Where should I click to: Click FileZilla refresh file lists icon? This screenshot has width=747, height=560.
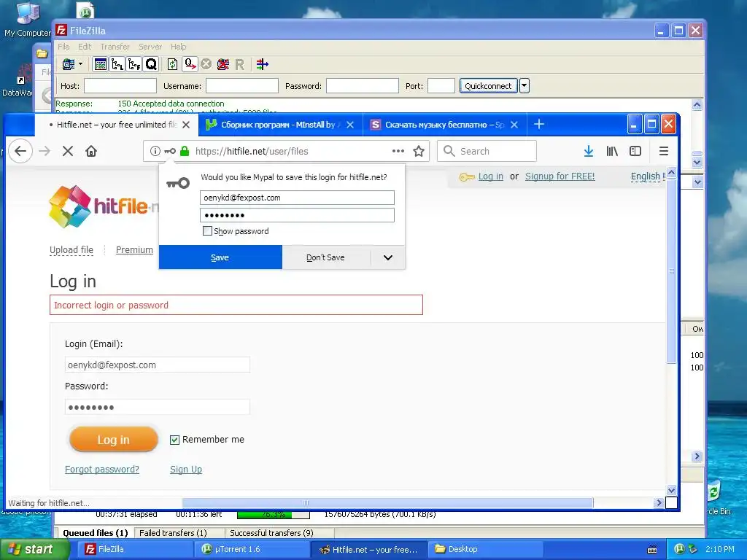tap(172, 64)
